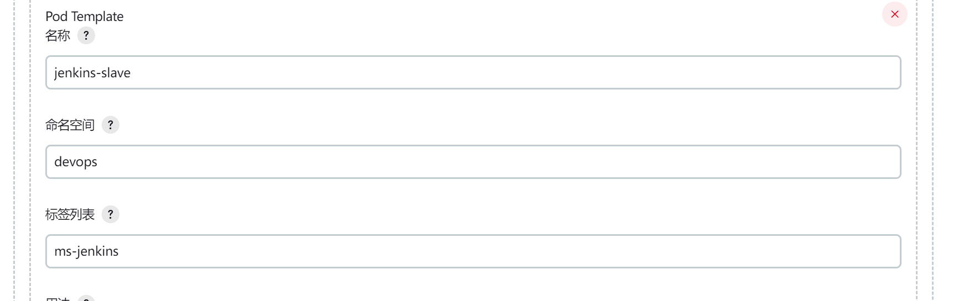Image resolution: width=980 pixels, height=301 pixels.
Task: Click the cut-off 用法 label at bottom
Action: pos(57,299)
